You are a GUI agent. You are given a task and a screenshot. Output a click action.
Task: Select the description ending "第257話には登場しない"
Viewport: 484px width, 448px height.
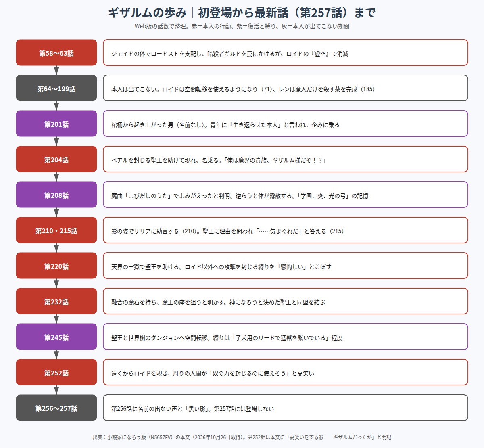tap(286, 408)
